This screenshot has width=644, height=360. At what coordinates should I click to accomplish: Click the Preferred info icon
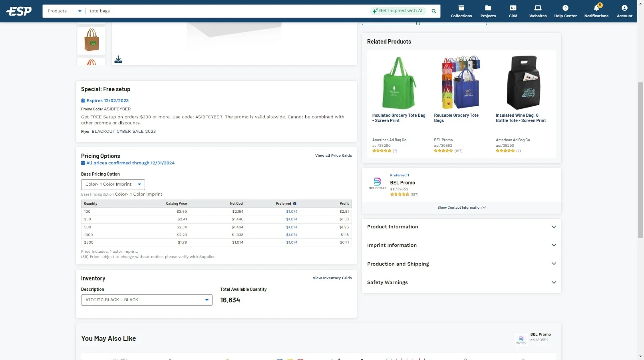point(294,204)
